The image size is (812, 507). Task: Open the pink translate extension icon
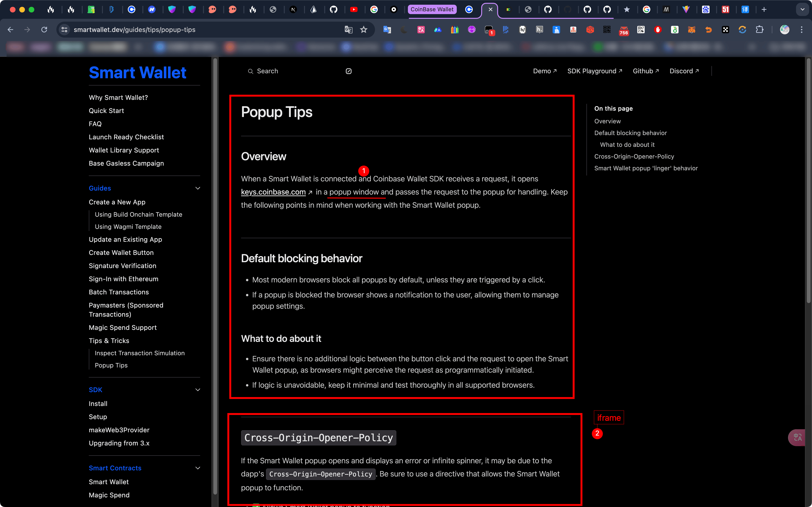click(421, 30)
